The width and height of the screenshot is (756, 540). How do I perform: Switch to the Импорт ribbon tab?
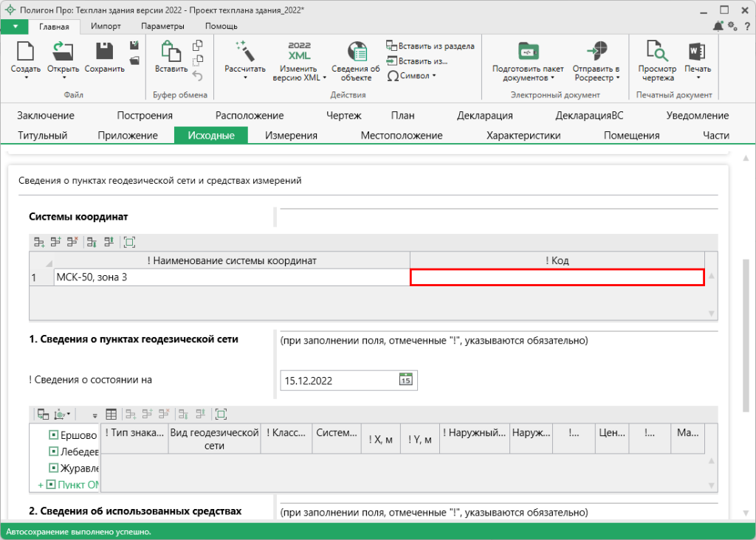[x=106, y=26]
